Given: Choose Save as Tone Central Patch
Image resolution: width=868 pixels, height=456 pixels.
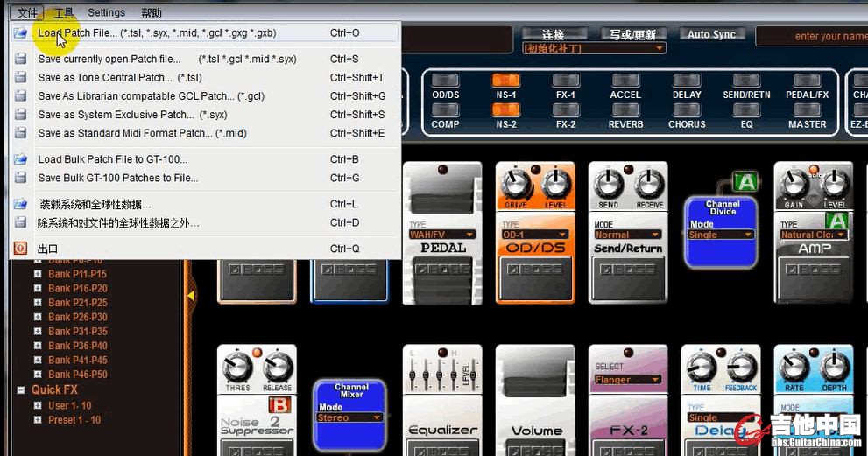Looking at the screenshot, I should click(119, 78).
